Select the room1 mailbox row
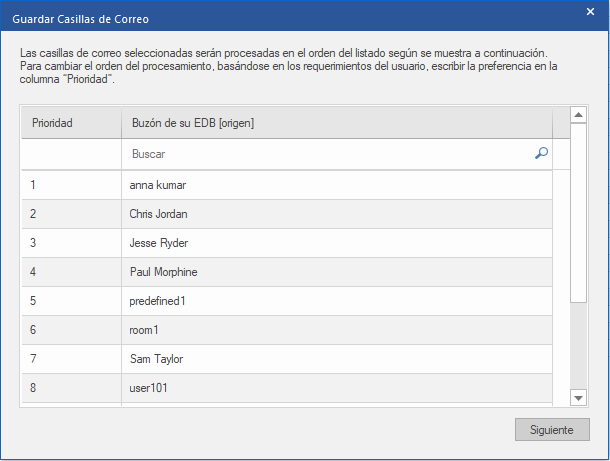The image size is (610, 461). 336,330
